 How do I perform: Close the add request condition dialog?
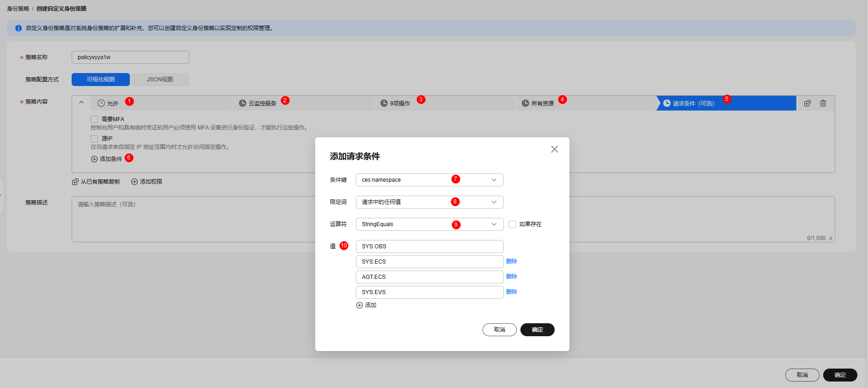(554, 149)
